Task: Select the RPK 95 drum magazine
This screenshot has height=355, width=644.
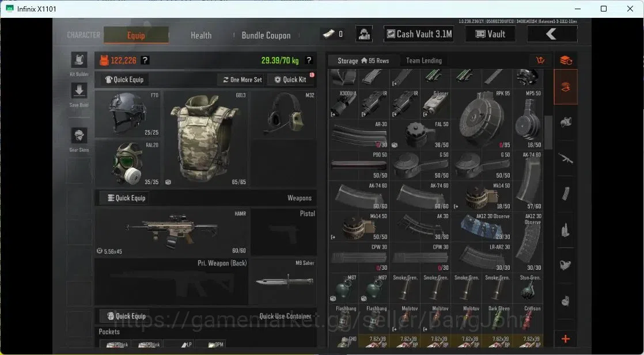Action: (482, 119)
